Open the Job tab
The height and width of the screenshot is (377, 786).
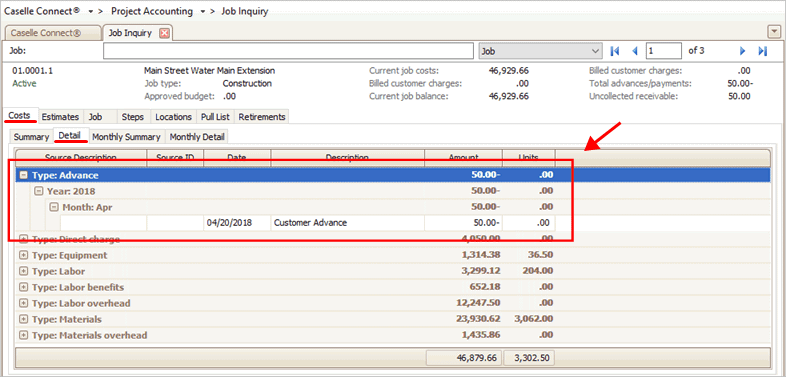click(99, 117)
